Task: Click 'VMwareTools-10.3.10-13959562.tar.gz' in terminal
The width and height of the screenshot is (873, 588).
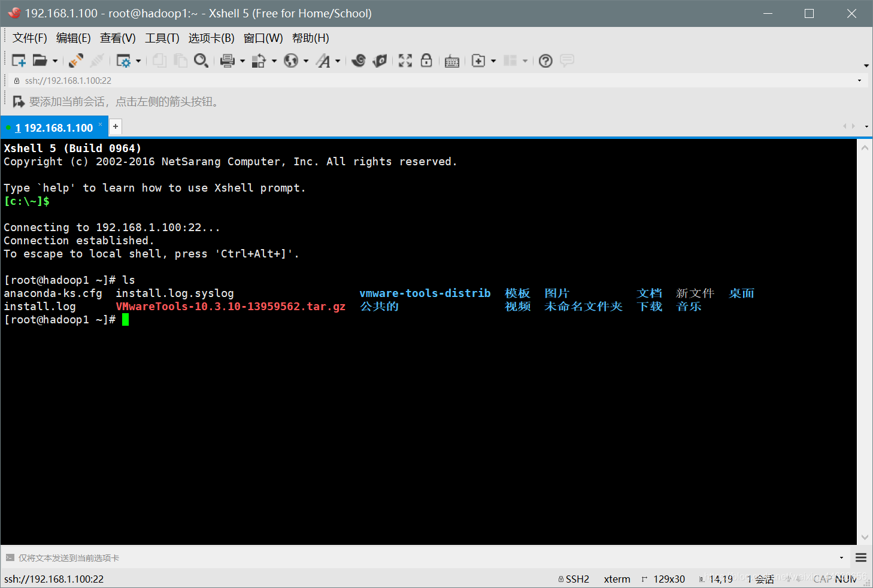Action: pos(231,307)
